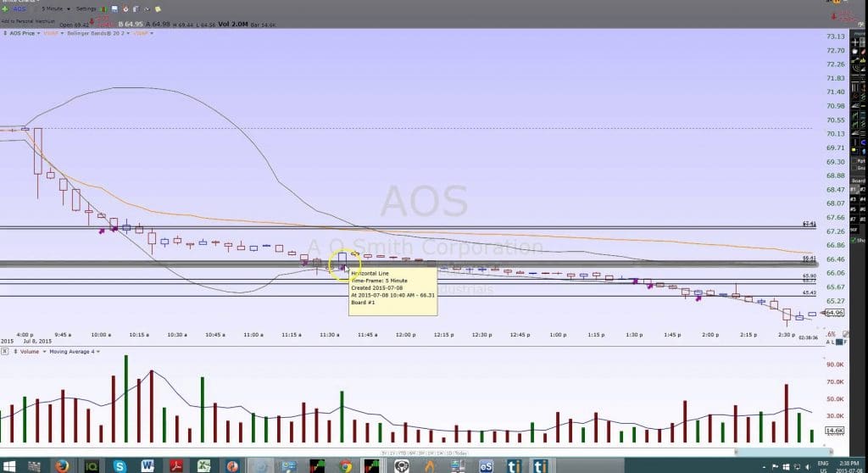This screenshot has width=868, height=473.
Task: Click the red clock alert icon
Action: (x=125, y=8)
